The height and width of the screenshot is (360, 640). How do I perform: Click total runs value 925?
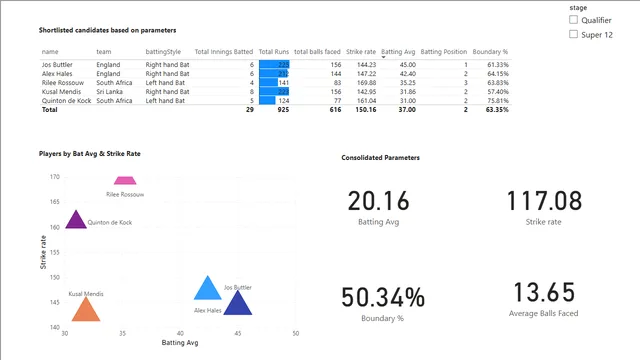[x=283, y=109]
